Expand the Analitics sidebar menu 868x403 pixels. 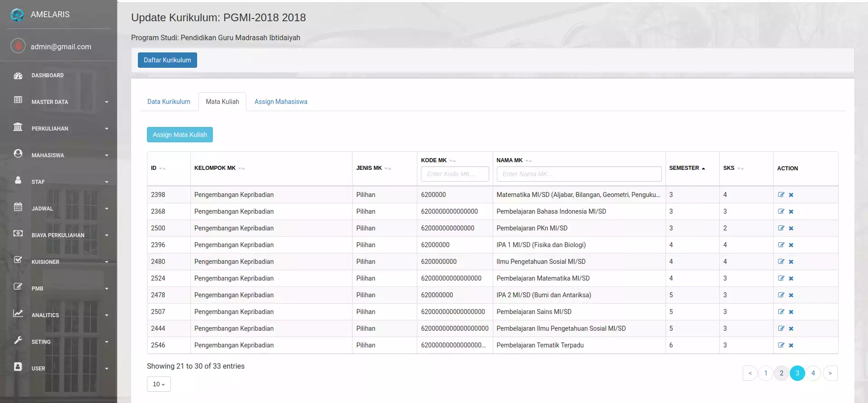click(107, 315)
